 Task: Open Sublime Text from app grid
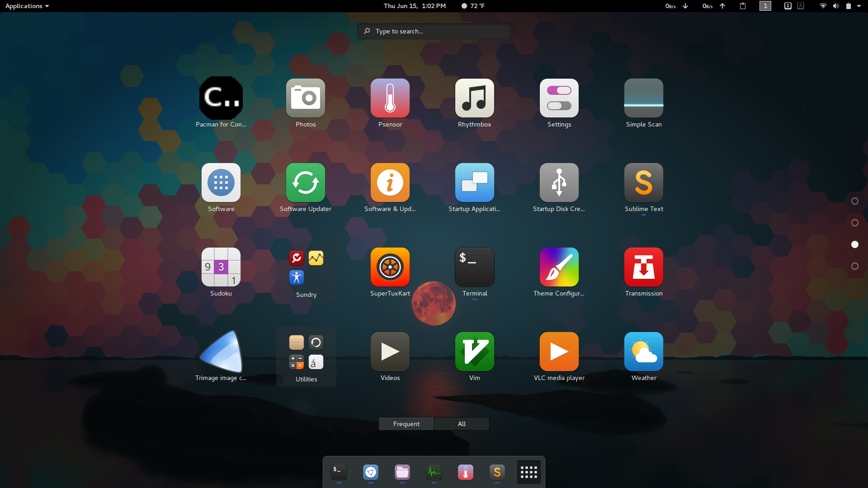click(x=644, y=183)
